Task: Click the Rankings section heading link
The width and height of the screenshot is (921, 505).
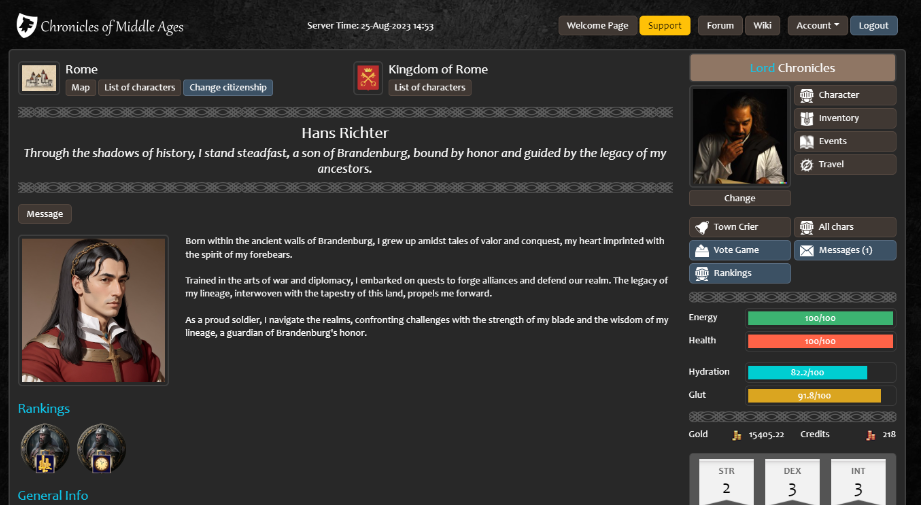Action: click(44, 408)
